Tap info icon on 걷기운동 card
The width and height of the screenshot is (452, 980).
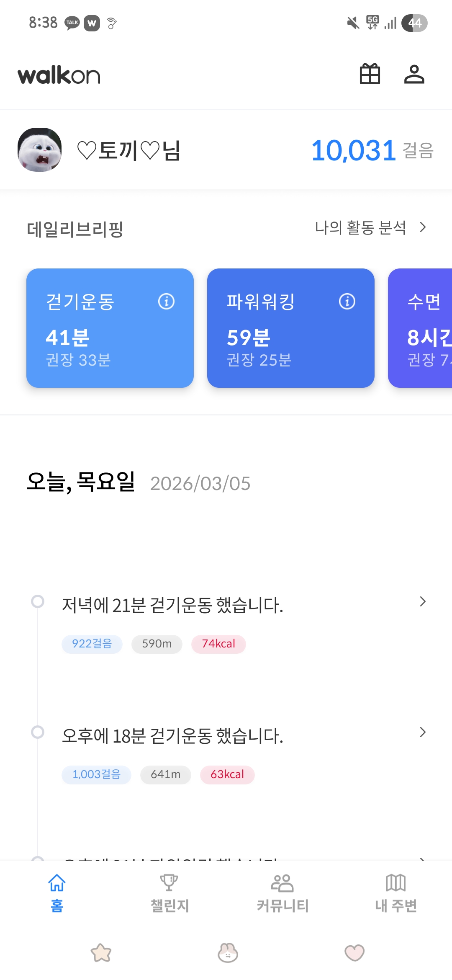click(x=166, y=301)
